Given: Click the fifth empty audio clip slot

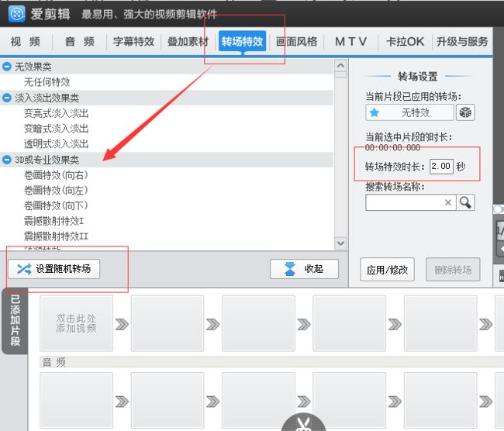Looking at the screenshot, I should [x=440, y=400].
